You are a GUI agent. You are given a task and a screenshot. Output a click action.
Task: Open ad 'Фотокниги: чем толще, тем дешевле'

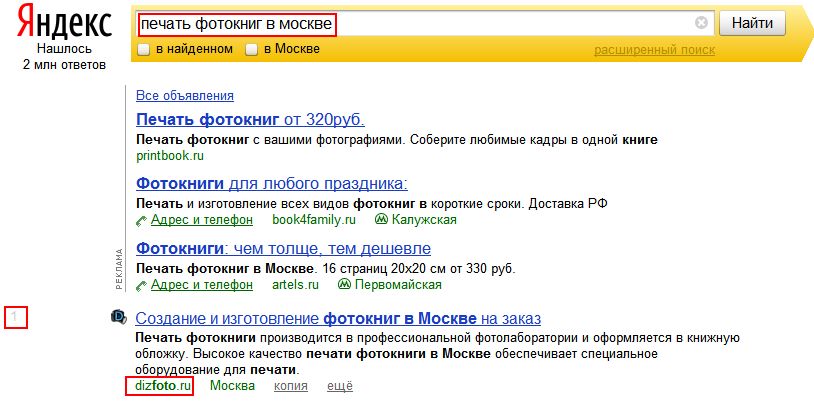click(283, 248)
